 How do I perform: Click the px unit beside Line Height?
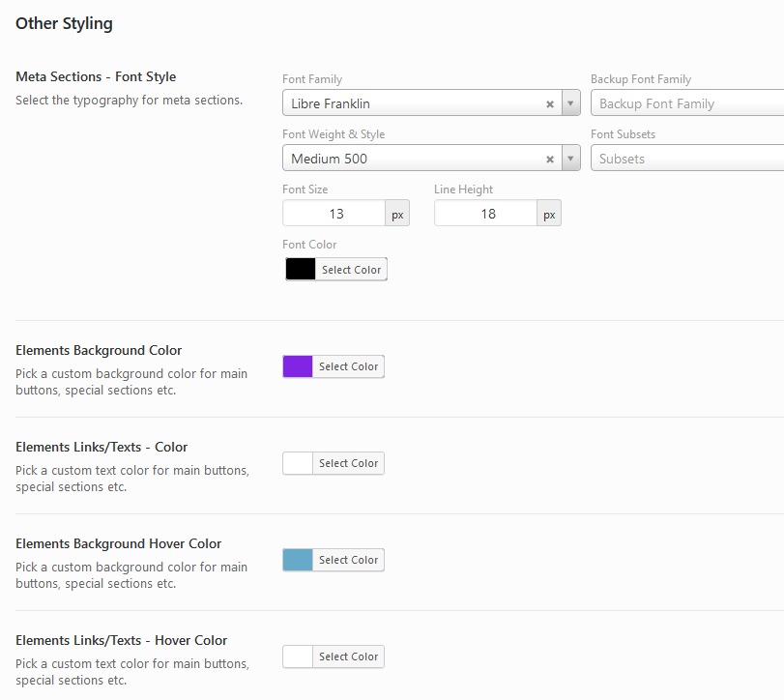click(549, 214)
